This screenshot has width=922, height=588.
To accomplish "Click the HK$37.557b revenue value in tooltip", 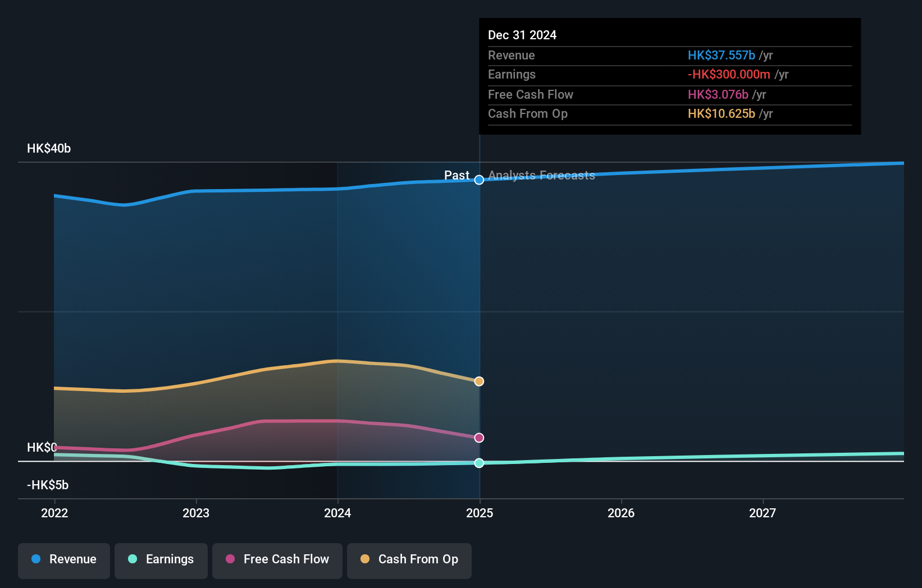I will click(x=722, y=56).
